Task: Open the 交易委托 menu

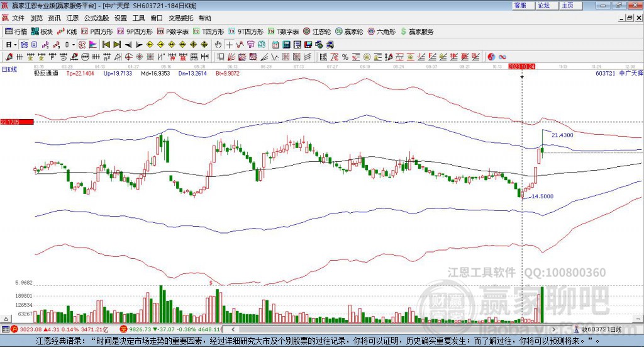Action: [x=180, y=18]
